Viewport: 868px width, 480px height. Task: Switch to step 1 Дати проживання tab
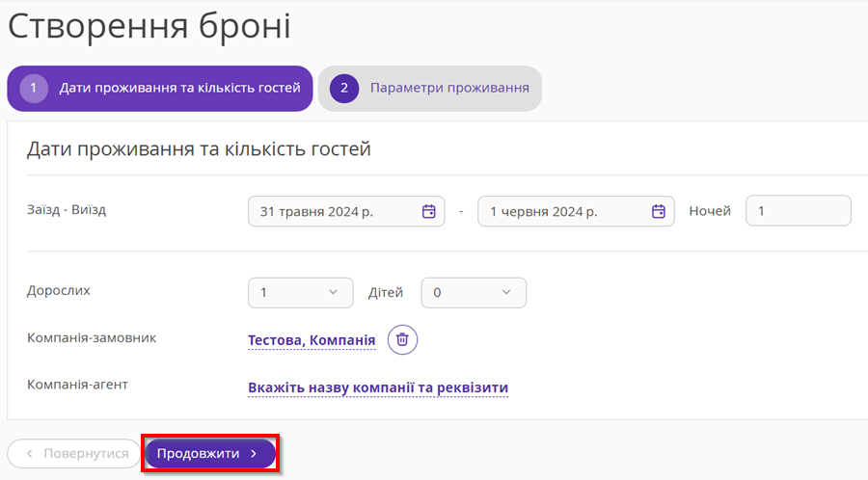click(160, 89)
